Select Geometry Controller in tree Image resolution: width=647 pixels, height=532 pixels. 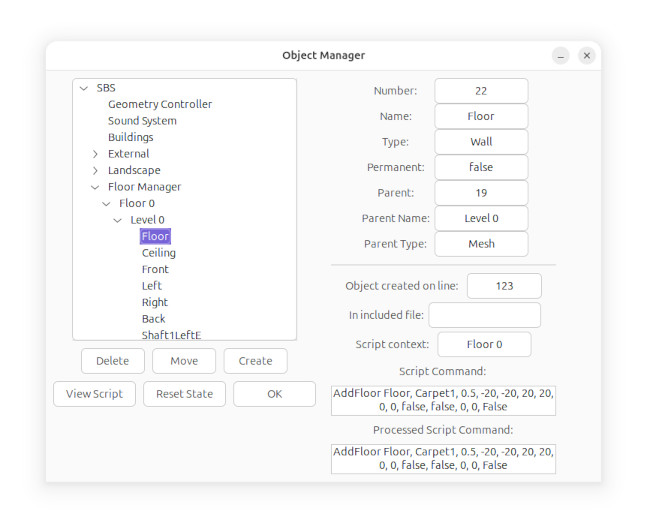tap(160, 104)
